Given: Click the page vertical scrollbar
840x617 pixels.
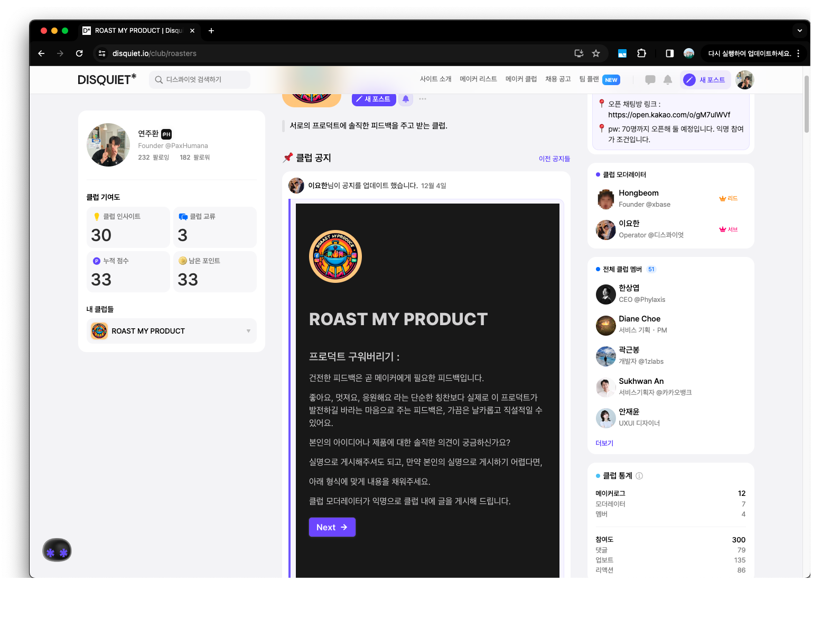Looking at the screenshot, I should [807, 104].
